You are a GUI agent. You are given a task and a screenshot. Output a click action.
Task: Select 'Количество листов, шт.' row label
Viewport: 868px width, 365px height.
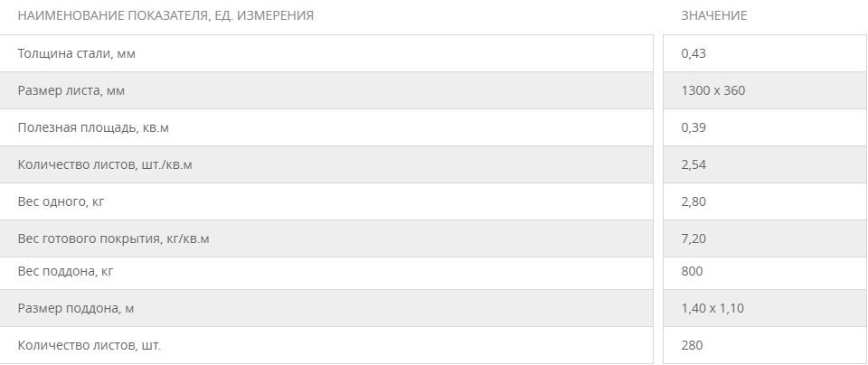pyautogui.click(x=90, y=346)
